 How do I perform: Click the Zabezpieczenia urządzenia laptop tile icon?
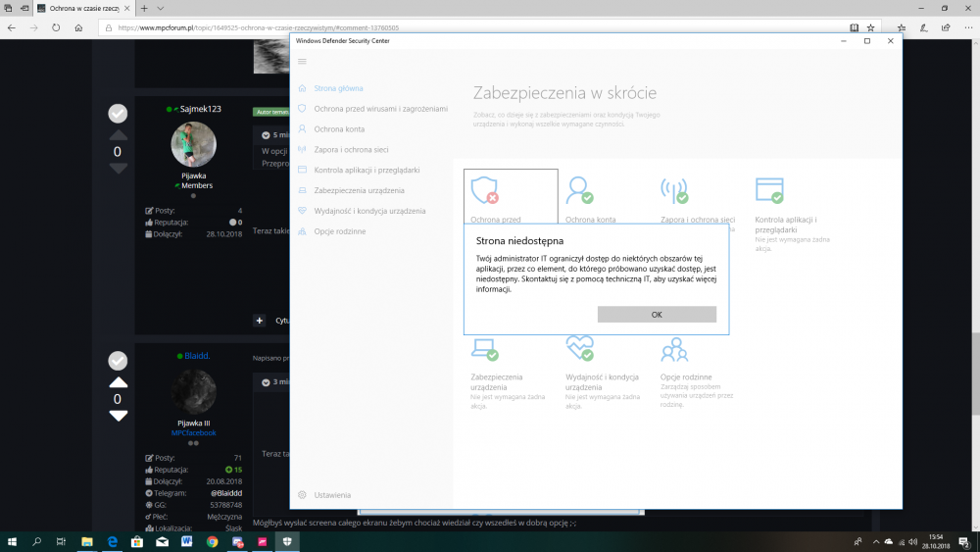point(485,349)
